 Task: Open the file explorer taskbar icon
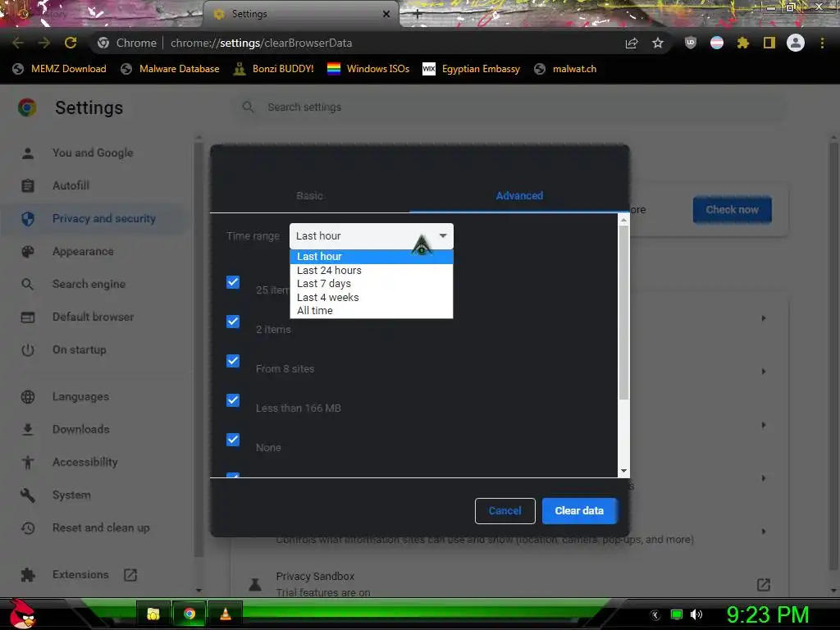click(x=153, y=614)
